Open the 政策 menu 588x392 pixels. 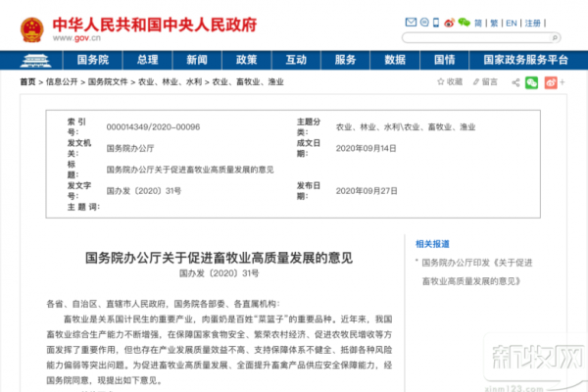point(246,60)
